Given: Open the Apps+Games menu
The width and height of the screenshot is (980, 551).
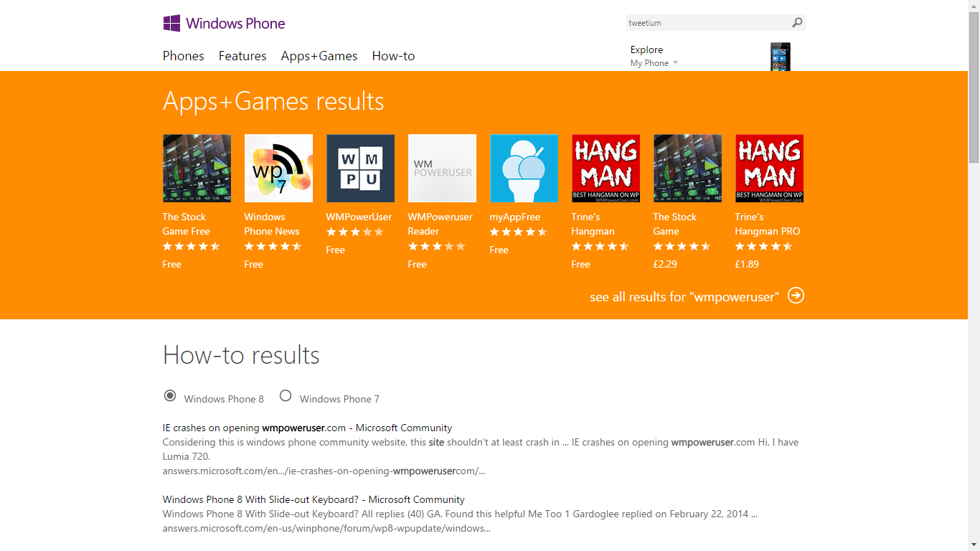Looking at the screenshot, I should [x=319, y=56].
